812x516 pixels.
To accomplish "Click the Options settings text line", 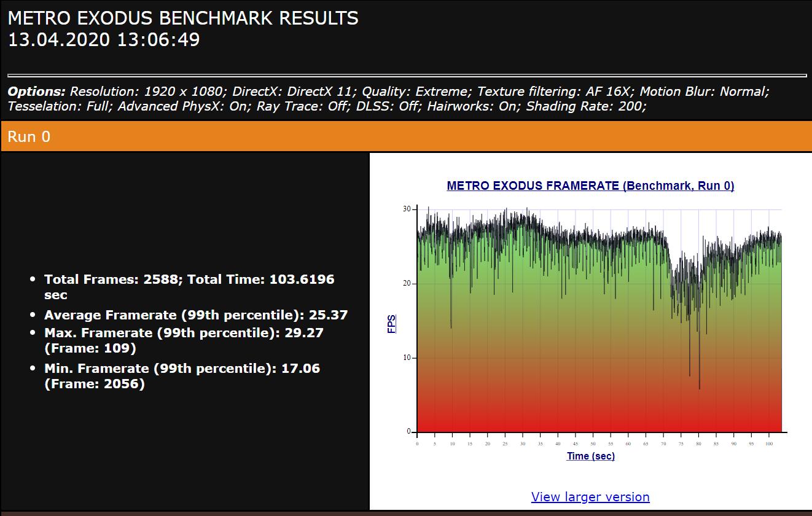I will [x=388, y=99].
